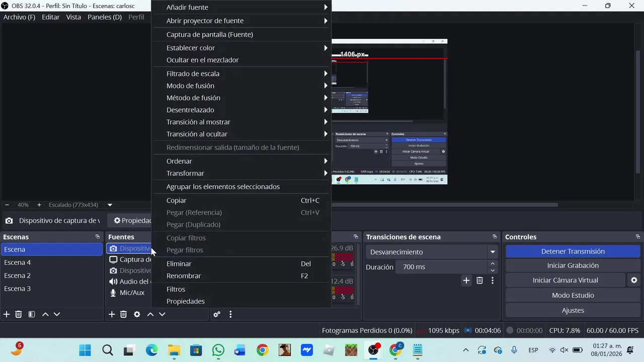Choose Agrupar los elementos seleccionados
Image resolution: width=644 pixels, height=362 pixels.
point(242,187)
